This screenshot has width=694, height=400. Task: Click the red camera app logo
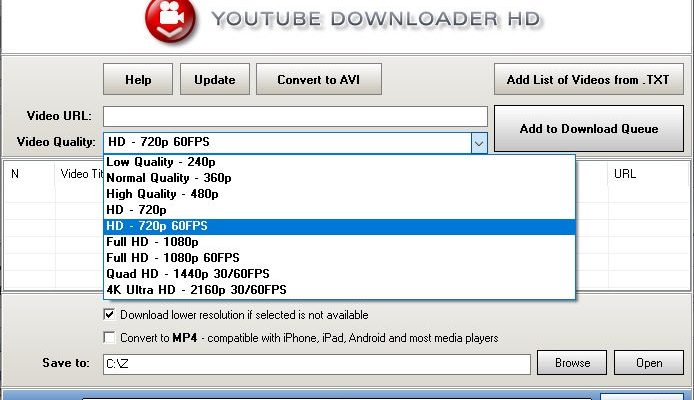[170, 20]
